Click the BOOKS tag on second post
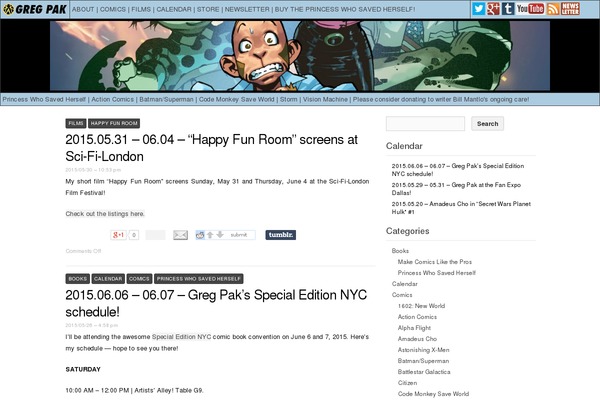This screenshot has width=600, height=400. pyautogui.click(x=78, y=279)
